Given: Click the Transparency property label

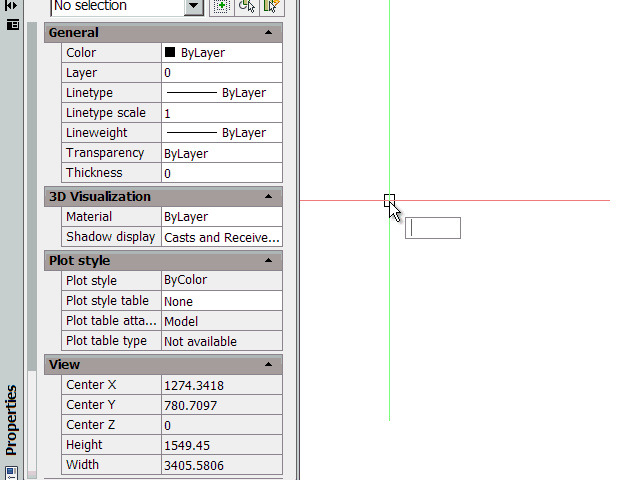Looking at the screenshot, I should (x=105, y=153).
